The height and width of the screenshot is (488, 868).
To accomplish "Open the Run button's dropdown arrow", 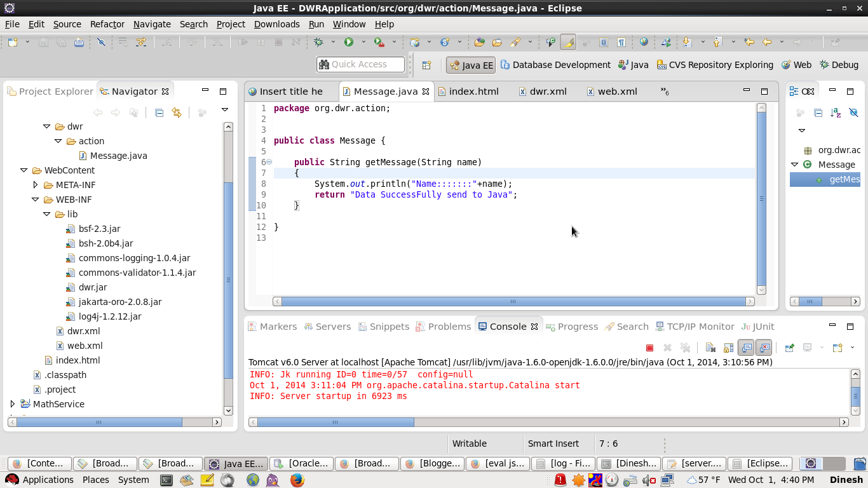I will click(x=363, y=43).
